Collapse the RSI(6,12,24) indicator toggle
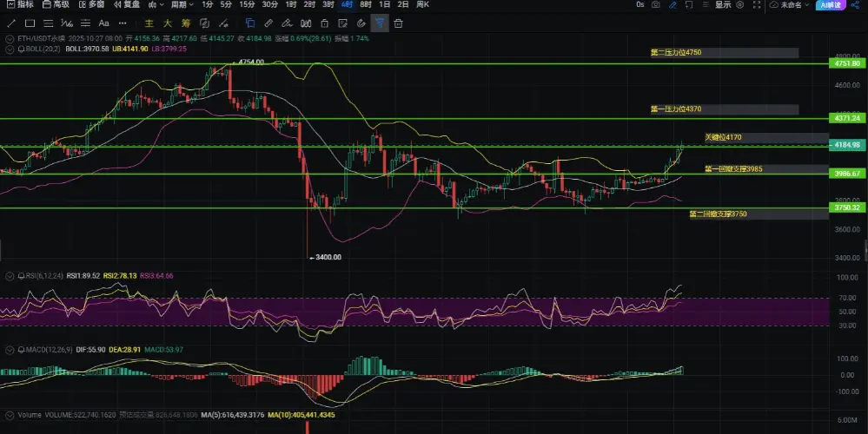The height and width of the screenshot is (434, 868). (x=9, y=275)
